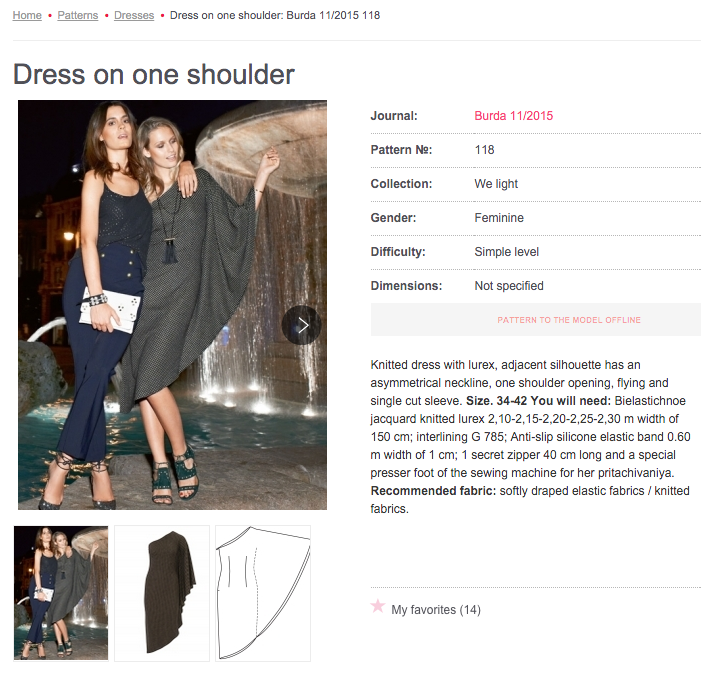The height and width of the screenshot is (673, 719).
Task: Click the Pattern to the Model Offline button
Action: pos(536,320)
